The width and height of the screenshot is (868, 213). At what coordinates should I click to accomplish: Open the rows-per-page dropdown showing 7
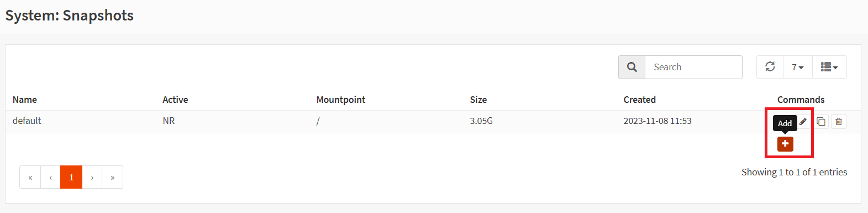click(798, 67)
